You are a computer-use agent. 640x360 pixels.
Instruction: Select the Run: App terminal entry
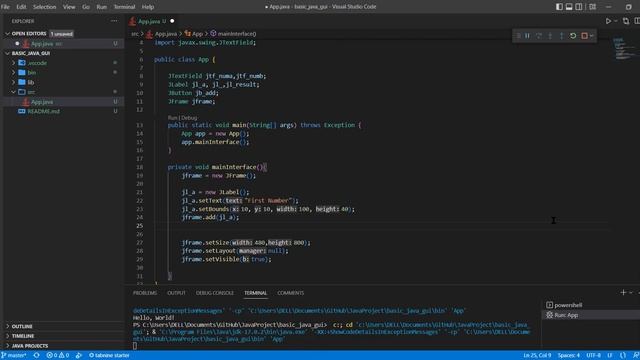tap(591, 315)
